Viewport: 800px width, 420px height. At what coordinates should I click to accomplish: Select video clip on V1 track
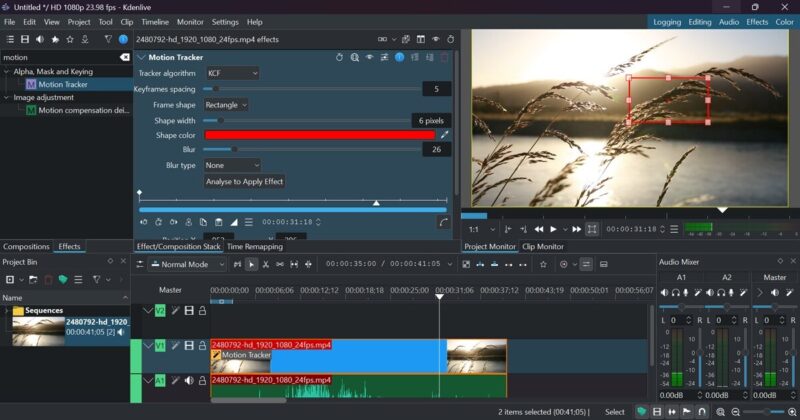pos(359,357)
